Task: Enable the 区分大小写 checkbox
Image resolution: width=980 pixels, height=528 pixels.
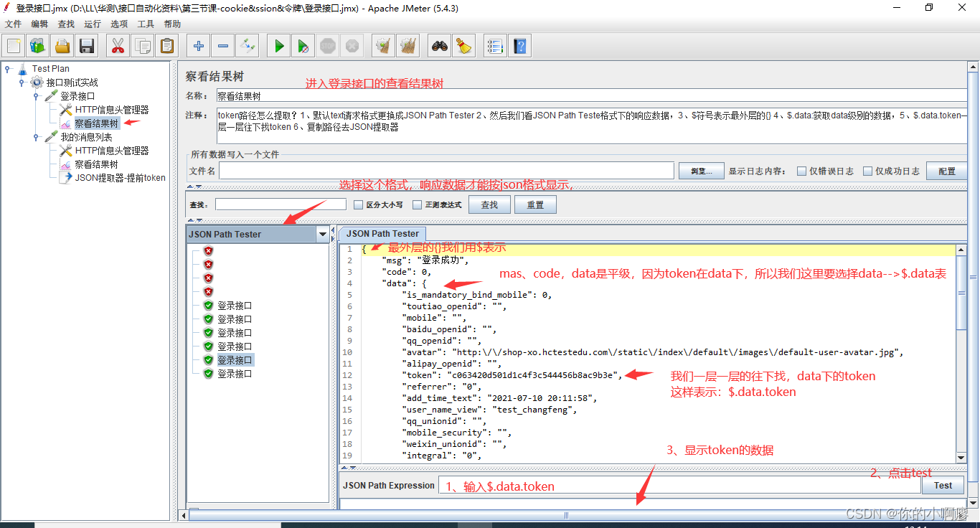Action: [359, 204]
